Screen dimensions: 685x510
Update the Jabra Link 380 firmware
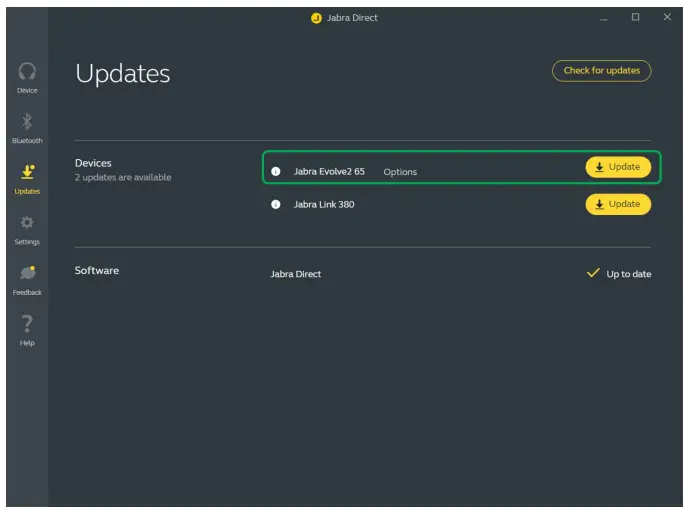point(618,204)
